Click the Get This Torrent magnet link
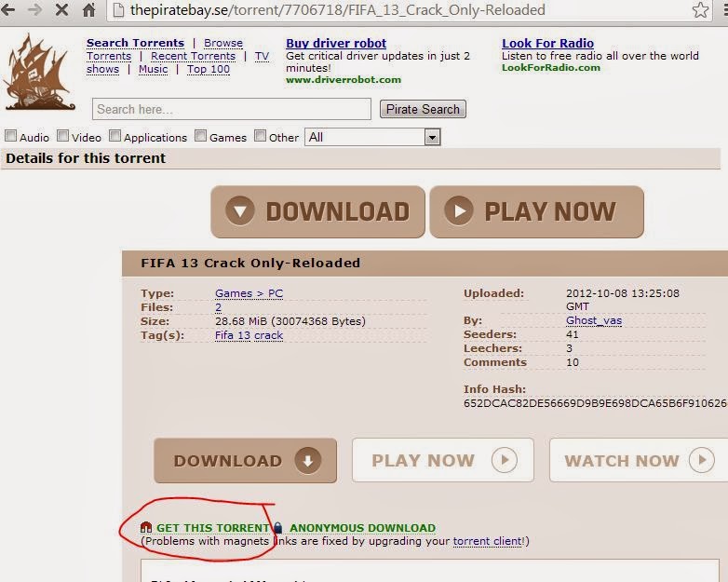The width and height of the screenshot is (728, 582). point(212,528)
